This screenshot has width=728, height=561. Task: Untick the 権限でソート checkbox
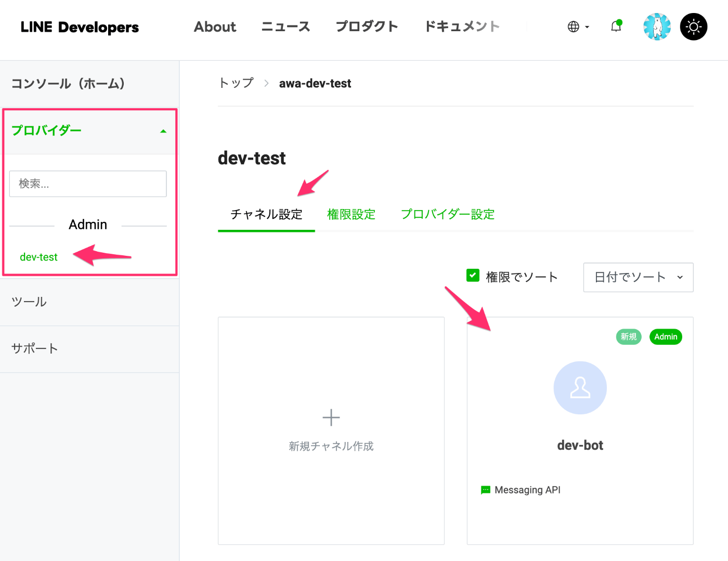click(473, 276)
